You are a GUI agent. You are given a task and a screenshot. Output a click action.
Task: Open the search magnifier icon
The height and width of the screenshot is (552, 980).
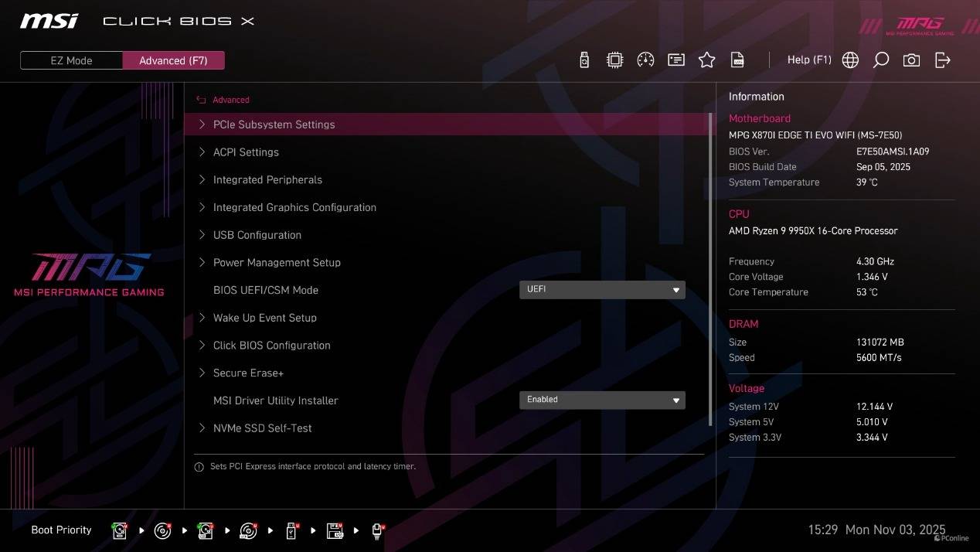880,60
